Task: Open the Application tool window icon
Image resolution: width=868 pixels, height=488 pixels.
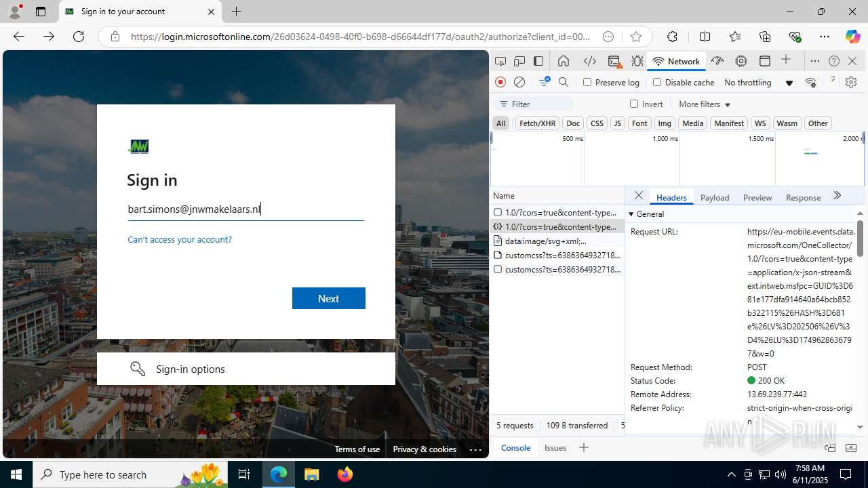Action: pos(765,61)
